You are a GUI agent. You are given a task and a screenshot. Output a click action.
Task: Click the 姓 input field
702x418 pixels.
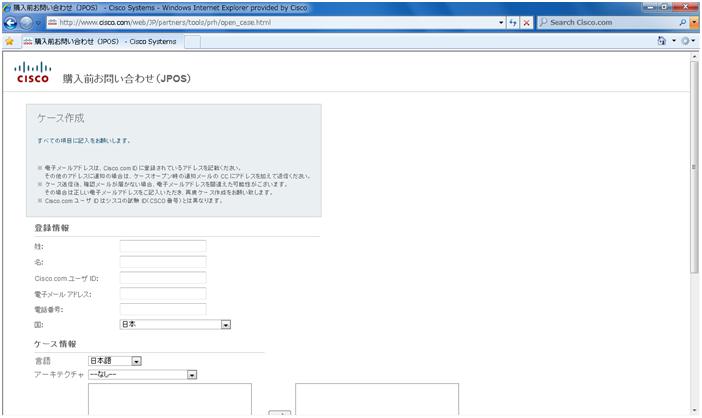(x=163, y=246)
